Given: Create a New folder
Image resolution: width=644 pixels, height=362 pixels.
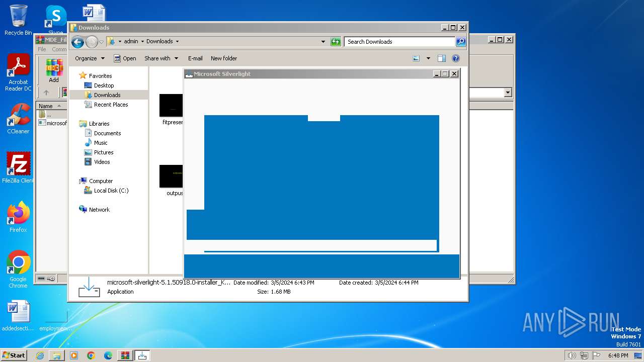Looking at the screenshot, I should pyautogui.click(x=224, y=58).
